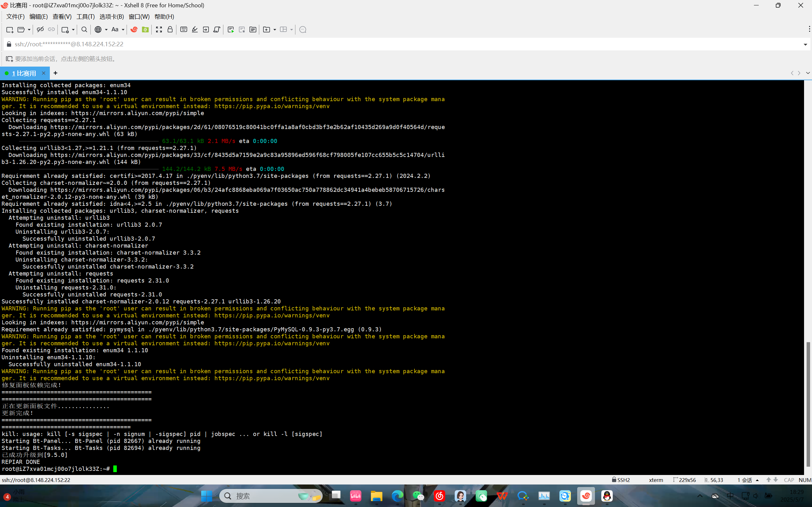
Task: Expand the 1 会话 sessions arrow
Action: click(757, 480)
